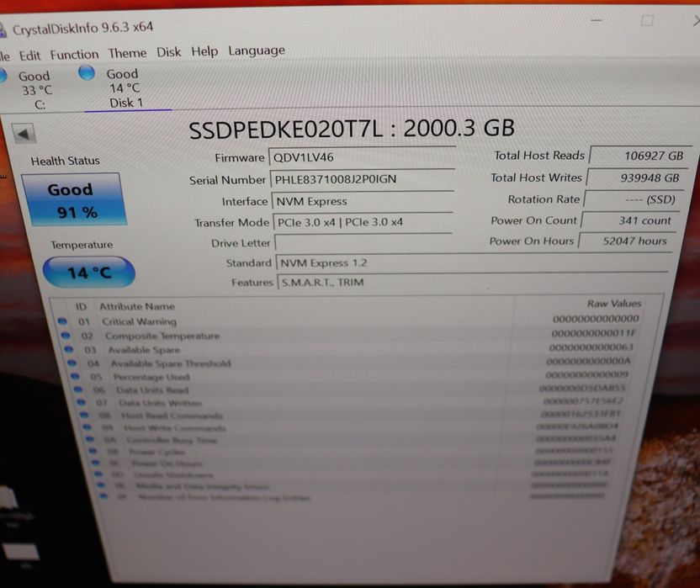Image resolution: width=700 pixels, height=588 pixels.
Task: Click the Power On Count value 341 count
Action: (630, 220)
